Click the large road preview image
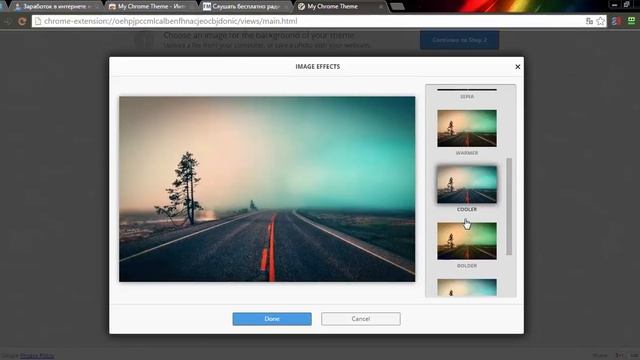The image size is (640, 360). point(267,189)
